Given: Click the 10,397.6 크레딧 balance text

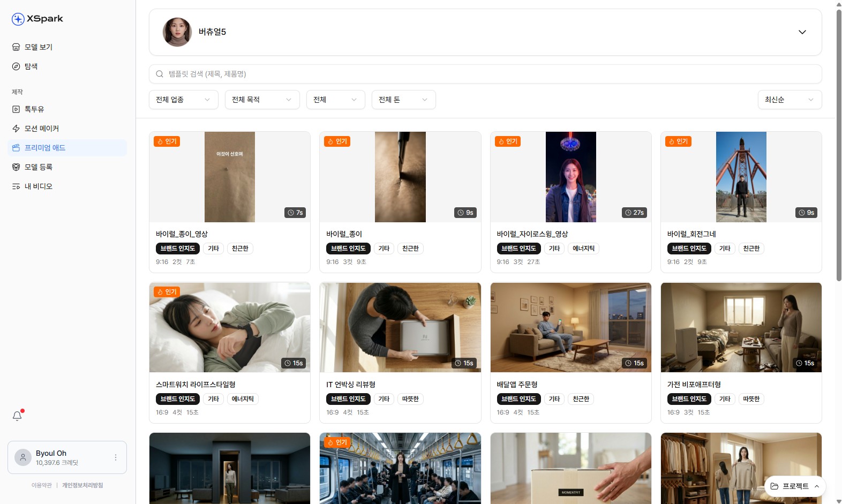Looking at the screenshot, I should click(x=57, y=463).
